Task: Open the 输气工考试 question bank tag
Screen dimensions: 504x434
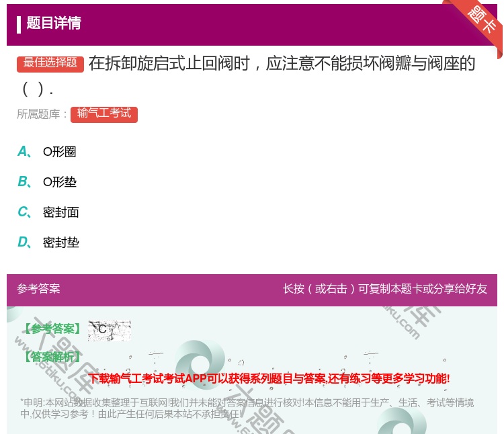Action: [x=103, y=114]
